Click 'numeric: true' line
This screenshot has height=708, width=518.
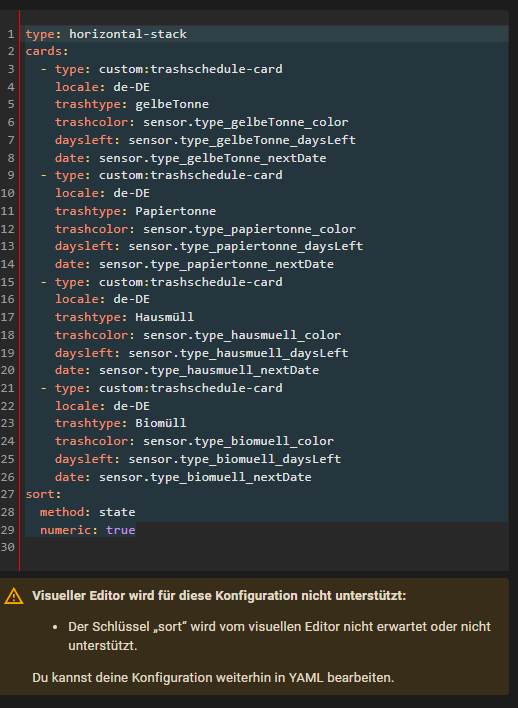click(x=88, y=530)
